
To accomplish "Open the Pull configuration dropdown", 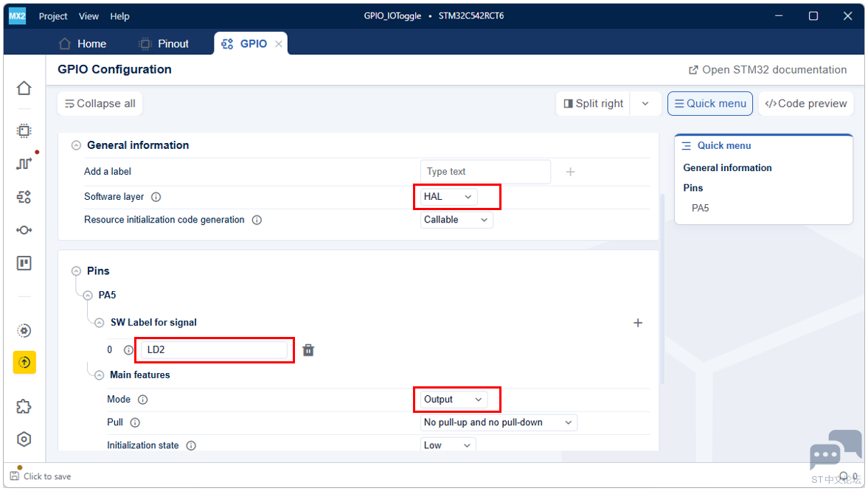I will (499, 422).
